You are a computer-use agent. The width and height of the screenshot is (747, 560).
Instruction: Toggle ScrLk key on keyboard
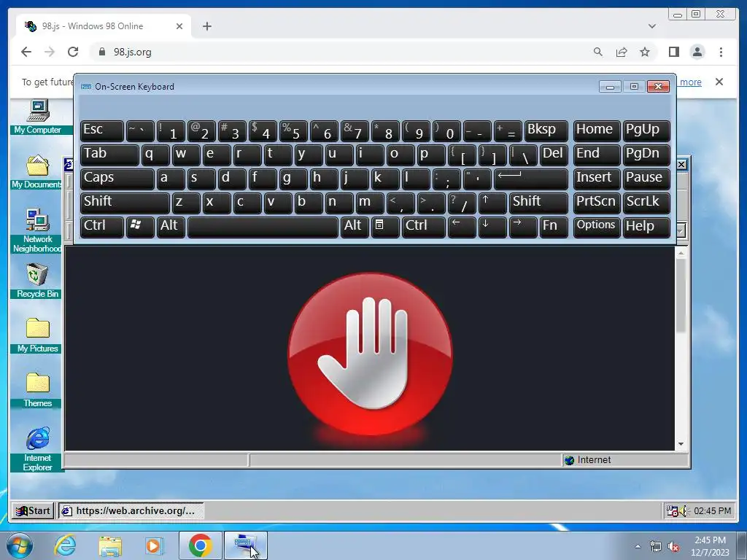[x=646, y=203]
